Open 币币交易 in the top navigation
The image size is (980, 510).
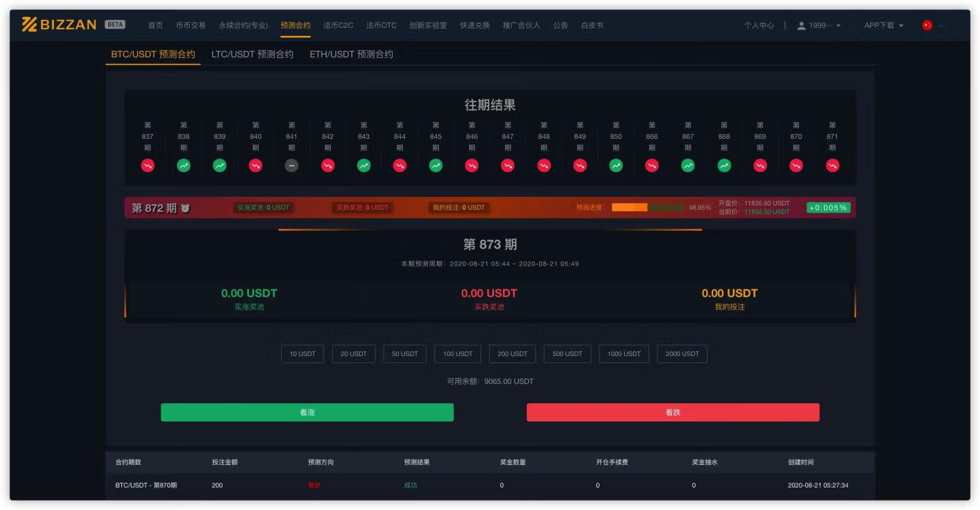pyautogui.click(x=191, y=25)
